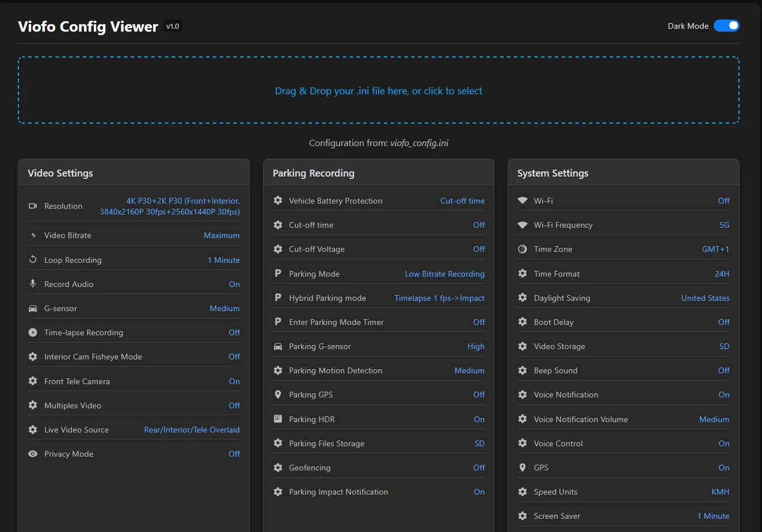Screen dimensions: 762x532
Task: Click the 'High' Parking G-sensor value
Action: 476,346
